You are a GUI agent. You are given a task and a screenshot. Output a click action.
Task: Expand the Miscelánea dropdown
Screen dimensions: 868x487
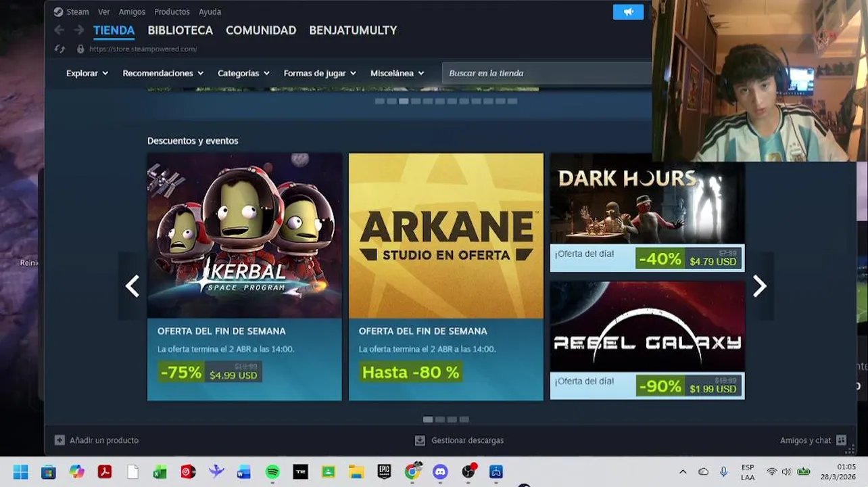[397, 73]
